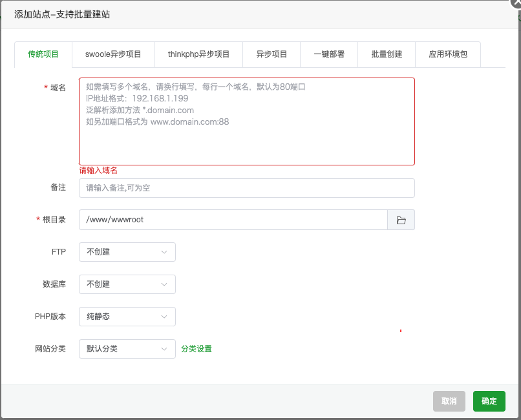This screenshot has height=420, width=521.
Task: Click the 分类设置 link
Action: [x=197, y=349]
